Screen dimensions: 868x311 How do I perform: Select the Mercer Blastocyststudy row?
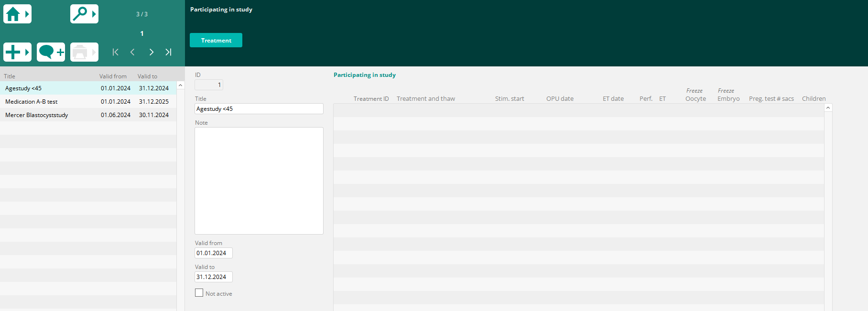click(88, 115)
